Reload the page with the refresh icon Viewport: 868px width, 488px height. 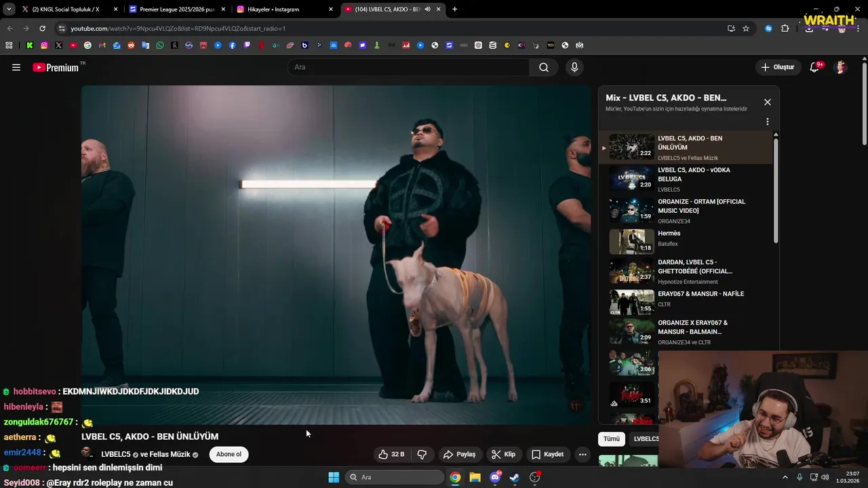(42, 28)
